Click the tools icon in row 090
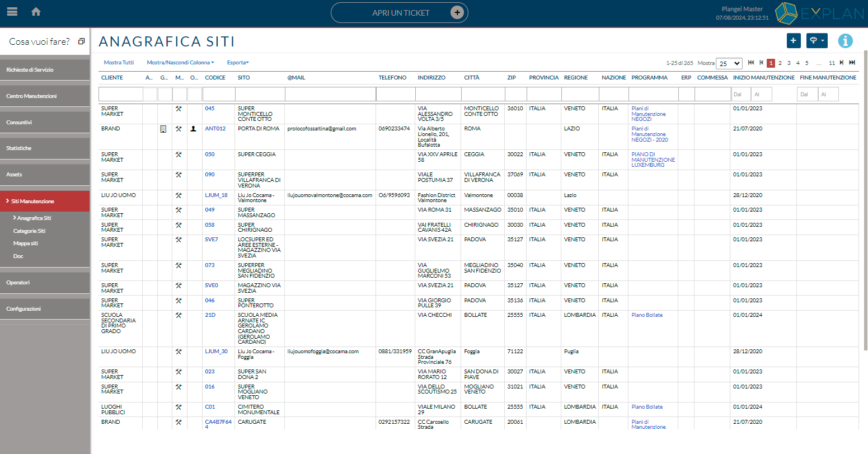 tap(179, 175)
